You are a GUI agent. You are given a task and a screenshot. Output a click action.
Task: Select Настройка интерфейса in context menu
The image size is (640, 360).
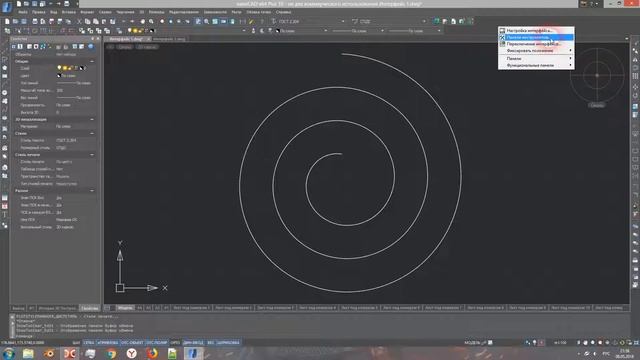pyautogui.click(x=536, y=31)
